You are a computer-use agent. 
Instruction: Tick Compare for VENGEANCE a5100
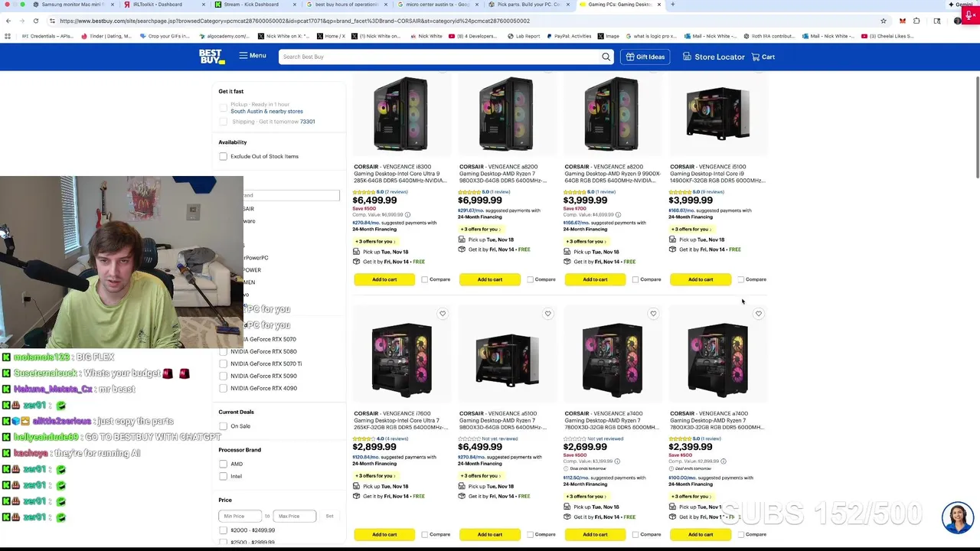pyautogui.click(x=530, y=534)
